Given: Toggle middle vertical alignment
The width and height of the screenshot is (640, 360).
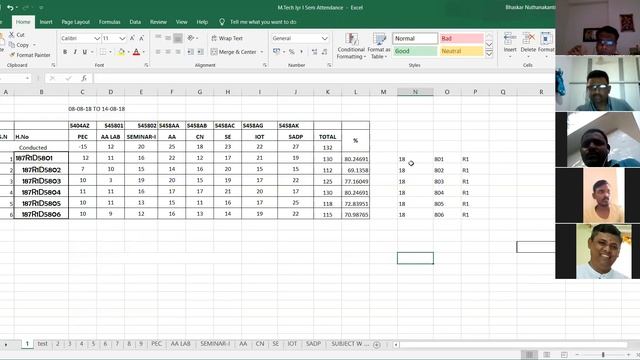Looking at the screenshot, I should 168,38.
